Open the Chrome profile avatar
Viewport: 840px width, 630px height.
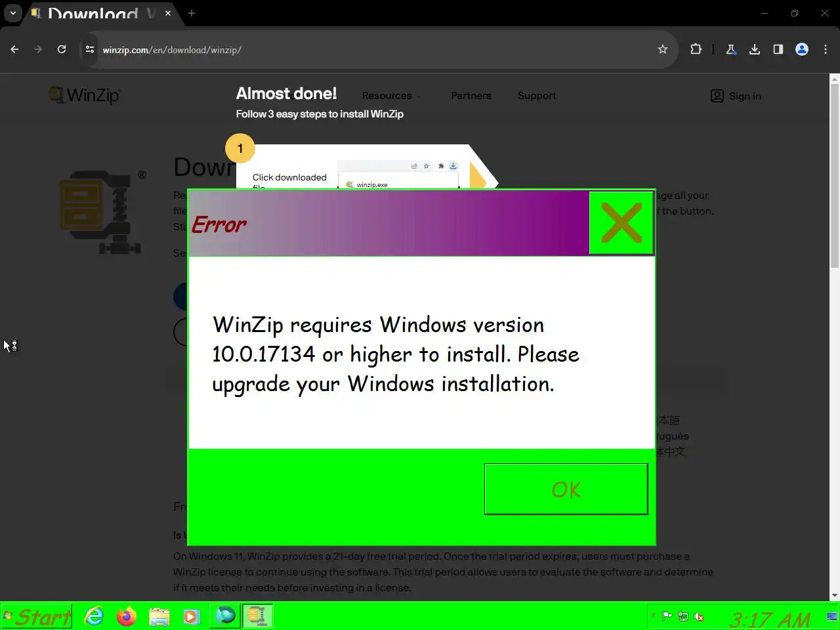[802, 49]
